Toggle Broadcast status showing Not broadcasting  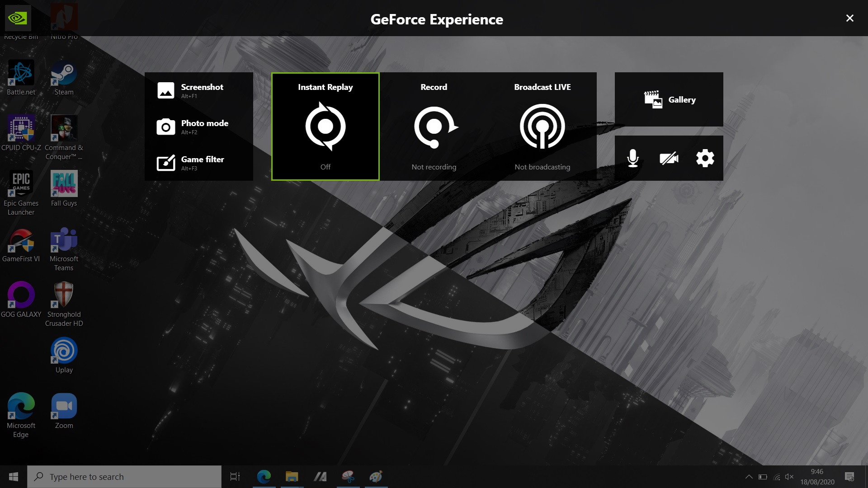coord(542,167)
